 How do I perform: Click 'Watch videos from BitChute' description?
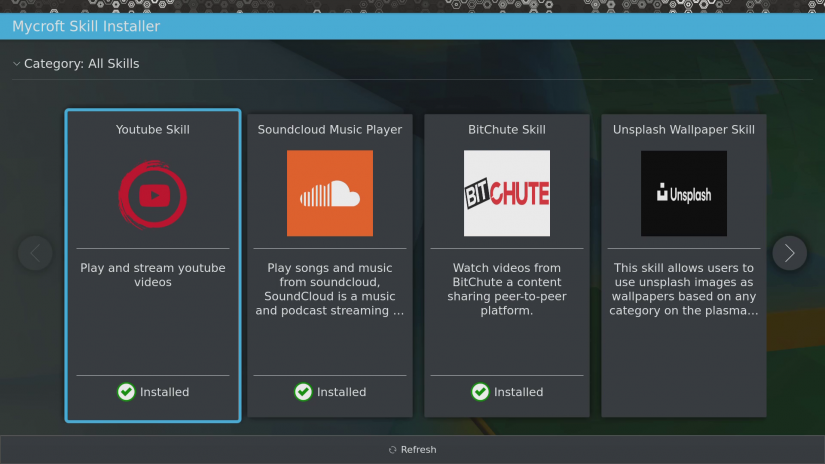pyautogui.click(x=507, y=289)
